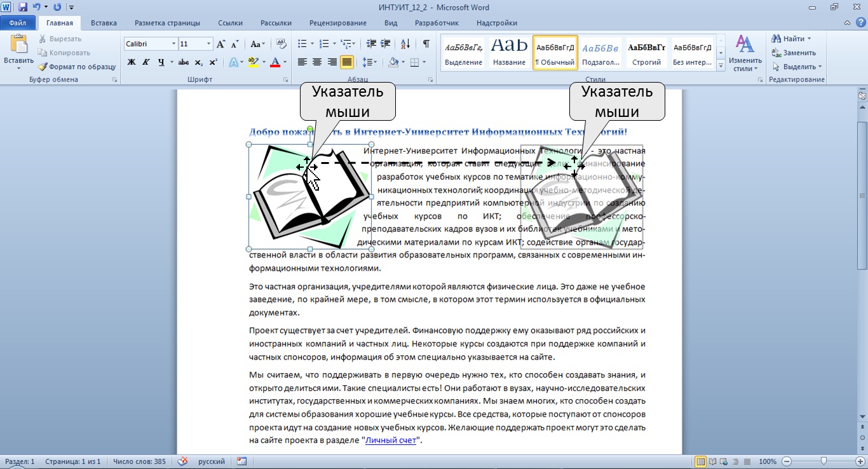Click the Text Effects glowing A icon
The width and height of the screenshot is (868, 469).
coord(233,62)
